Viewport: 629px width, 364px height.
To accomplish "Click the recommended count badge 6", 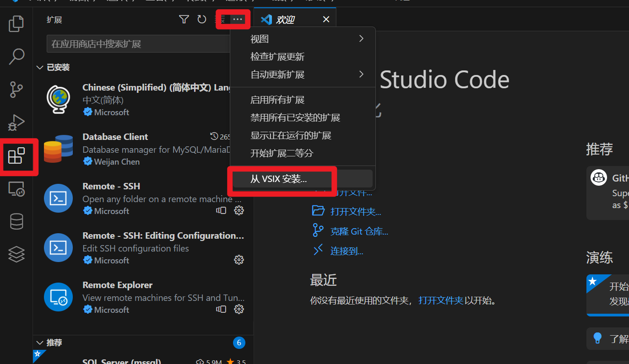I will point(239,343).
